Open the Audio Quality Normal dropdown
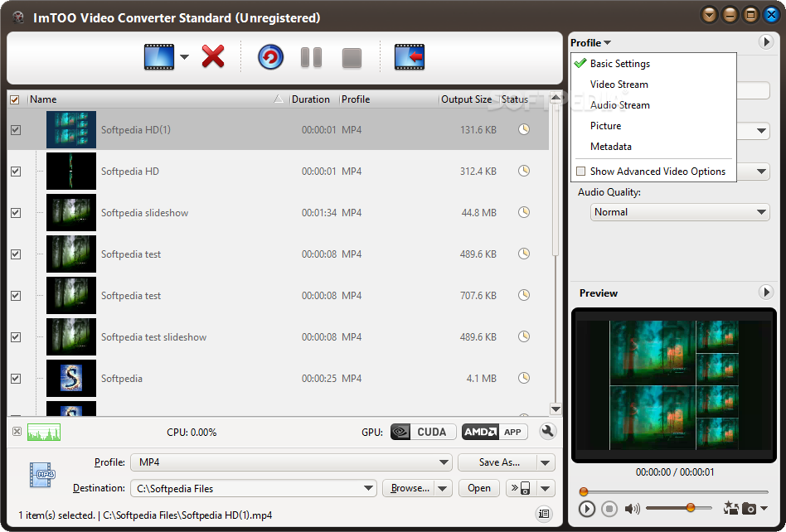786x532 pixels. coord(680,212)
